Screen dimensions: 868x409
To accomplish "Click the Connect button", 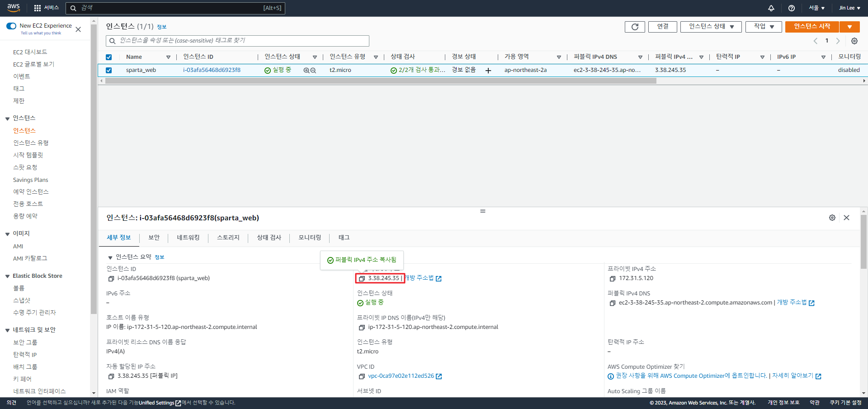I will pyautogui.click(x=663, y=27).
